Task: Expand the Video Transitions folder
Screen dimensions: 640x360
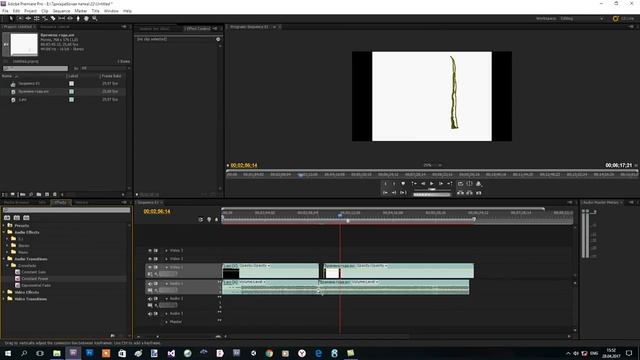Action: (4, 299)
